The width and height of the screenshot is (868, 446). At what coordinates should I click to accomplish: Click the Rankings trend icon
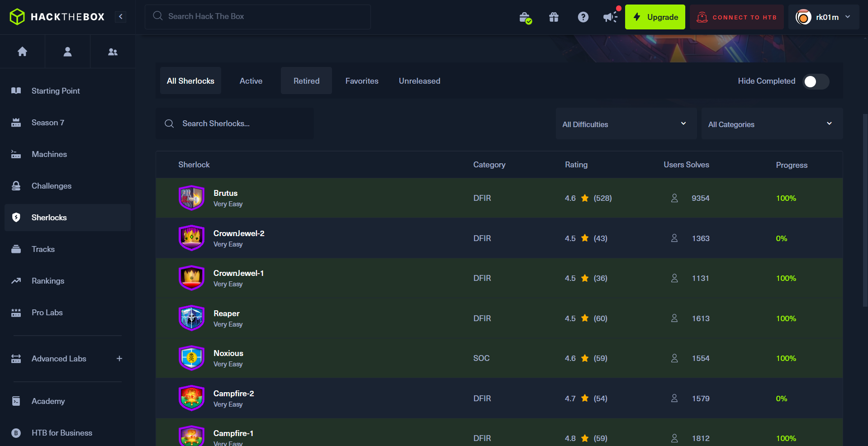pyautogui.click(x=16, y=281)
